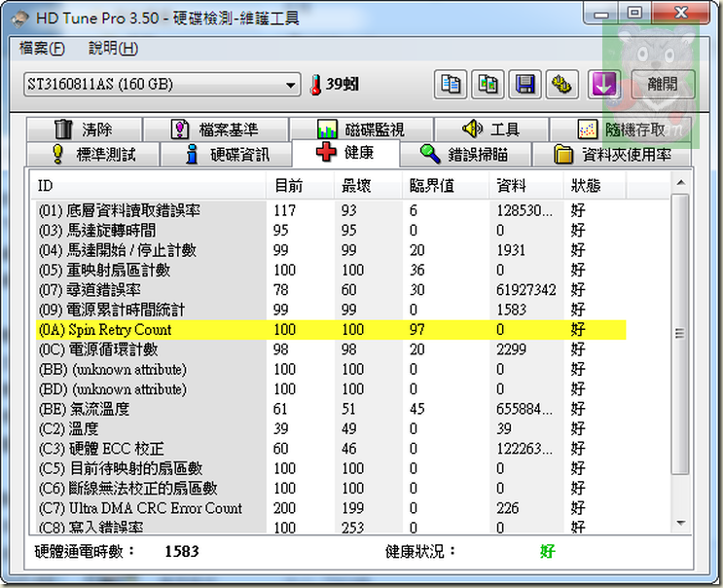The width and height of the screenshot is (723, 588).
Task: Select the (C5) 目前待映射的扇區數 row
Action: point(331,468)
